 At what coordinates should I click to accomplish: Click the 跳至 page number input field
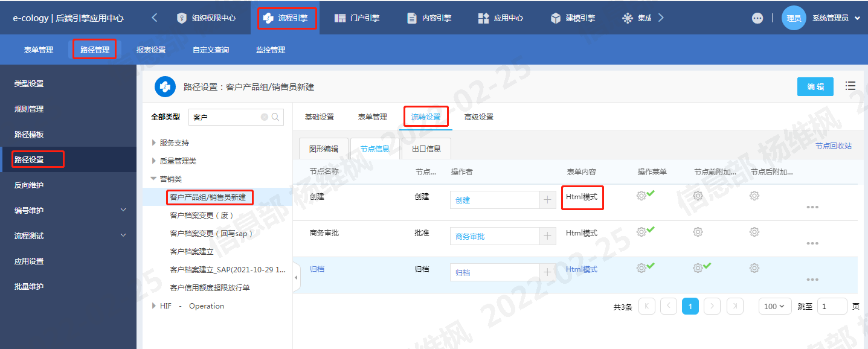tap(832, 306)
